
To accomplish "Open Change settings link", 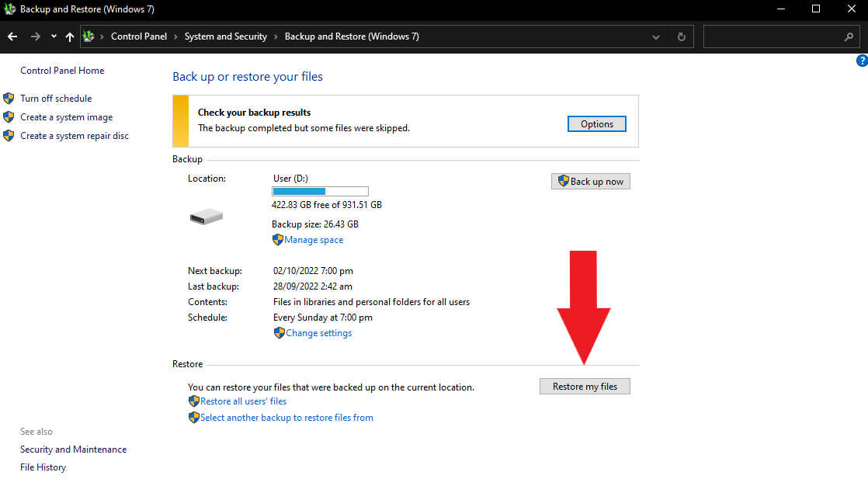I will coord(319,333).
